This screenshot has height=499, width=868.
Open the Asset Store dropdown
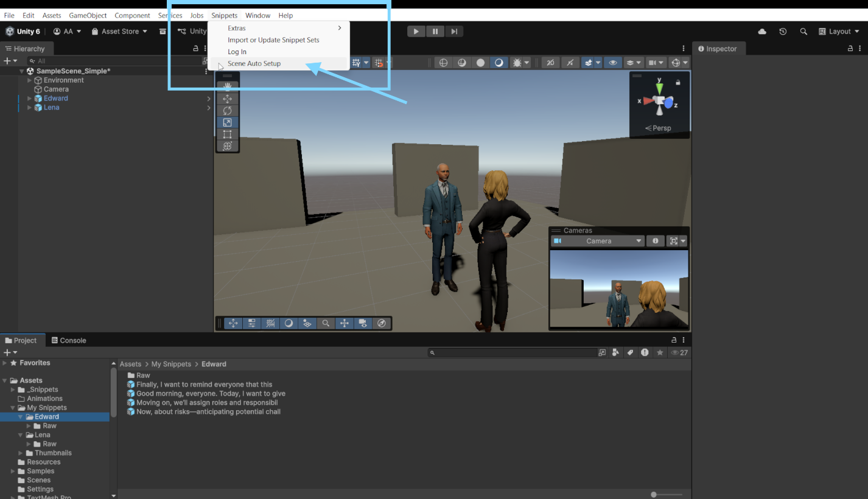click(x=119, y=32)
